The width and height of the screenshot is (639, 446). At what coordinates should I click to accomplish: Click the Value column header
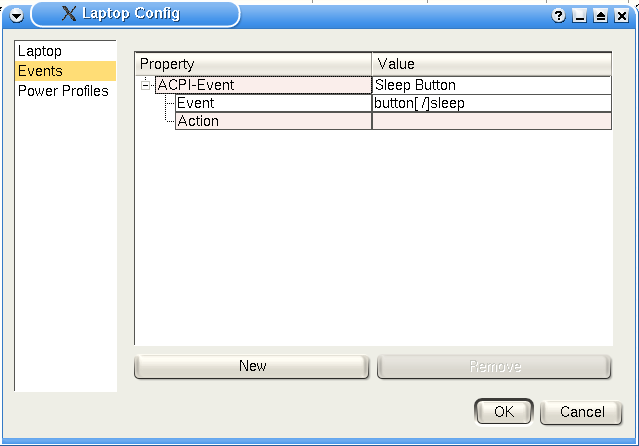click(x=491, y=64)
